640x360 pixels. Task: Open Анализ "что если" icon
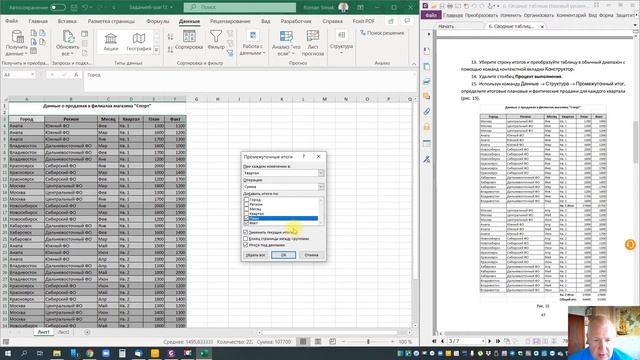(x=286, y=36)
